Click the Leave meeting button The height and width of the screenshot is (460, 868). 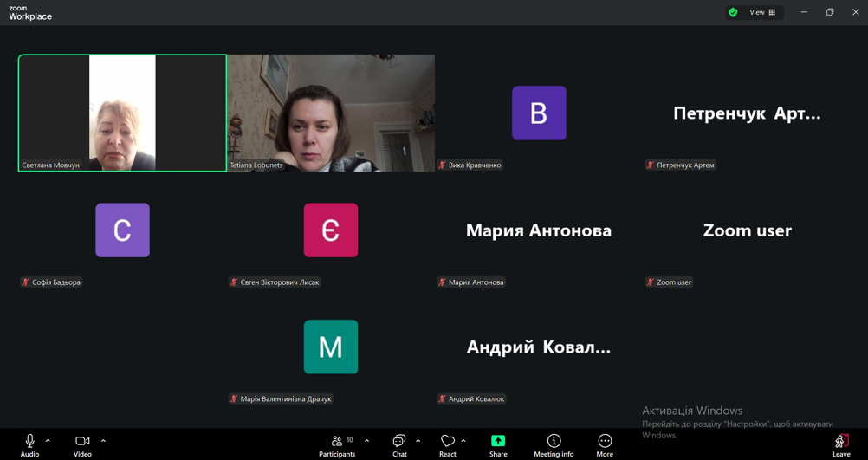tap(841, 445)
